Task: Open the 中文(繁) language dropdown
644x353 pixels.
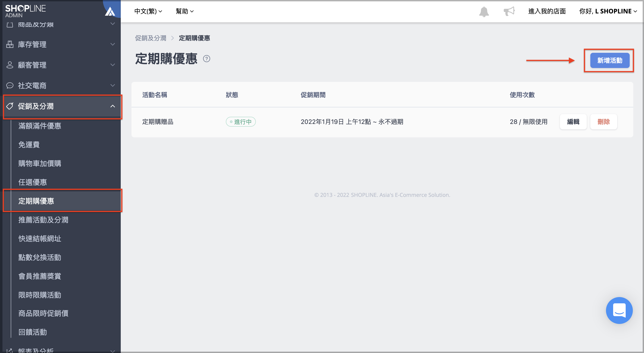Action: (x=148, y=11)
